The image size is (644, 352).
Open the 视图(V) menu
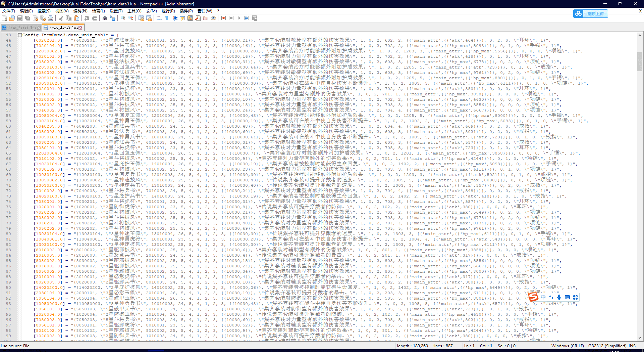[x=62, y=11]
